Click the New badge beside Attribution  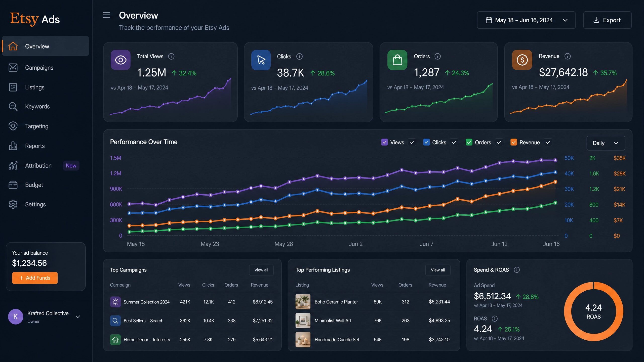pos(71,165)
